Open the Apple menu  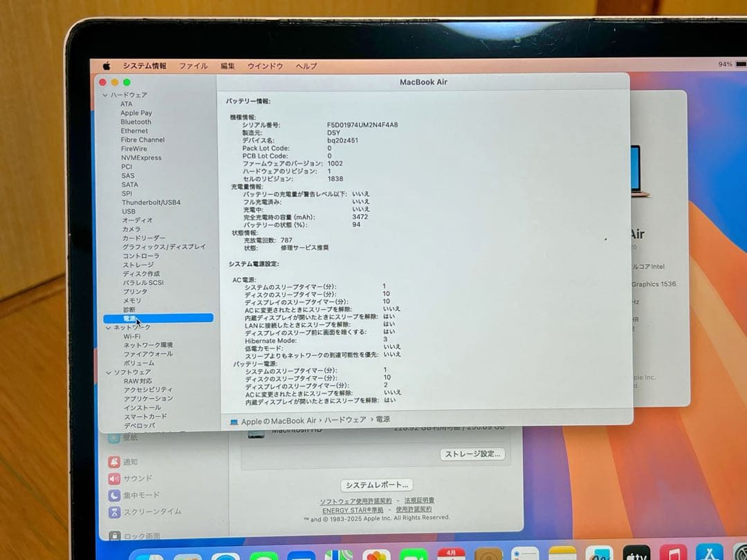[x=107, y=66]
